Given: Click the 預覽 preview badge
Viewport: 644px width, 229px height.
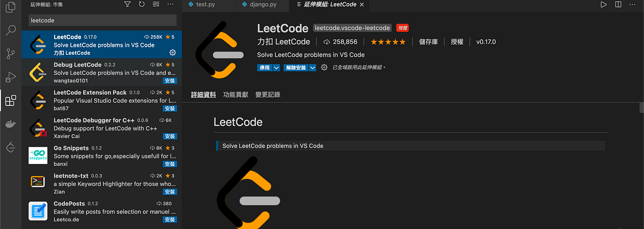Looking at the screenshot, I should tap(401, 28).
